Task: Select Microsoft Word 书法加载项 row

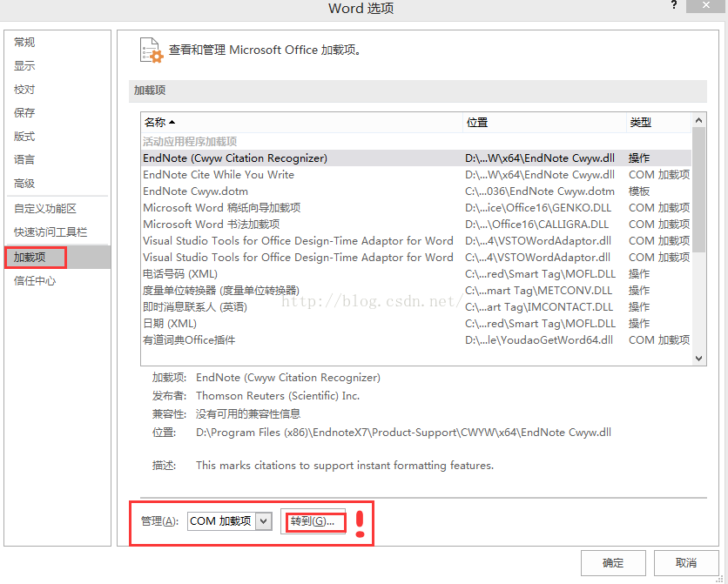Action: [416, 225]
